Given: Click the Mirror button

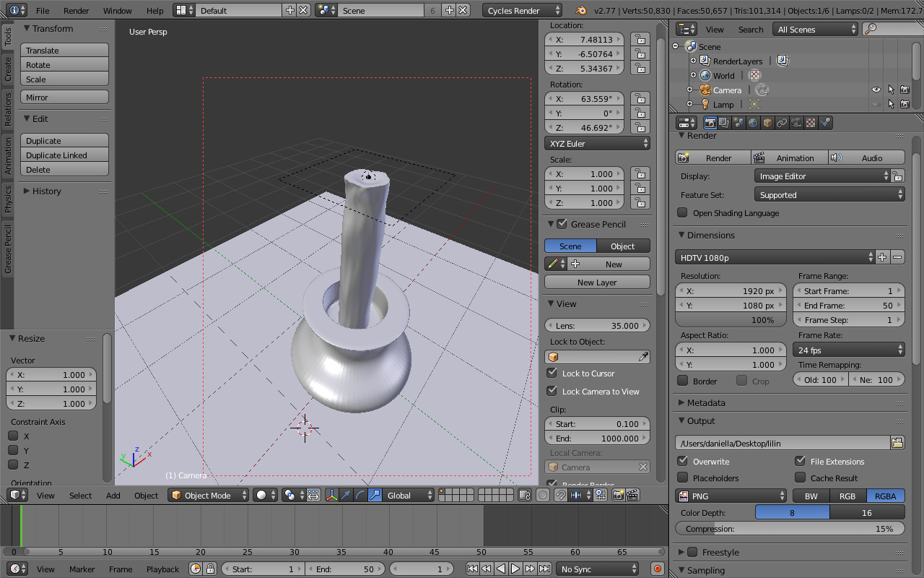Looking at the screenshot, I should point(65,97).
